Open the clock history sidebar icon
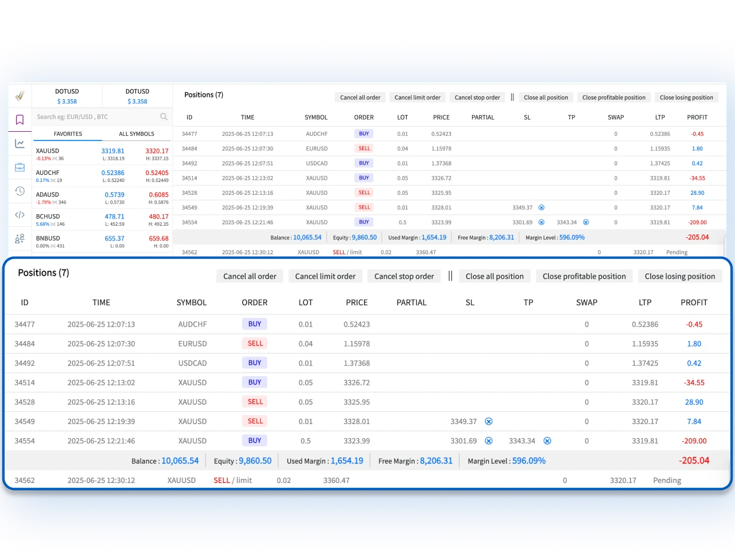Image resolution: width=735 pixels, height=560 pixels. point(19,191)
